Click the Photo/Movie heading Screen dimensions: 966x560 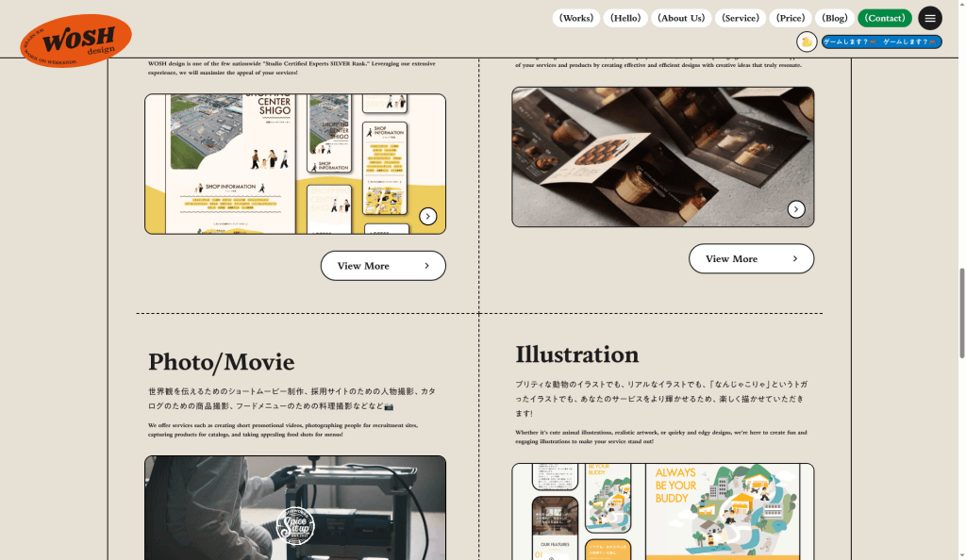point(221,362)
